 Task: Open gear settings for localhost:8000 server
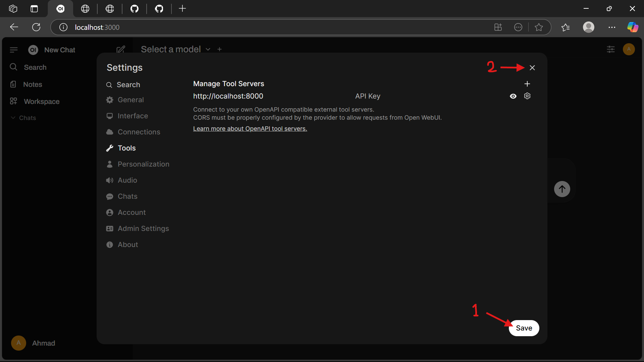coord(527,96)
